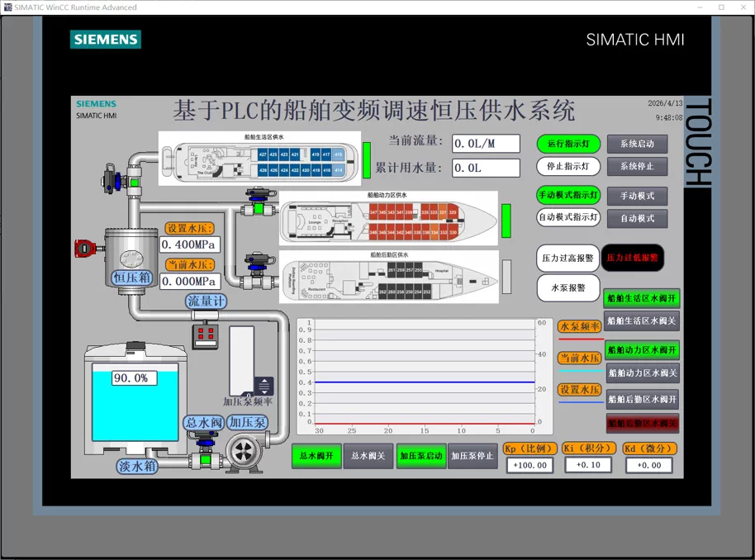The width and height of the screenshot is (755, 560).
Task: Click the 加压泵频率 vertical bar
Action: click(x=241, y=361)
